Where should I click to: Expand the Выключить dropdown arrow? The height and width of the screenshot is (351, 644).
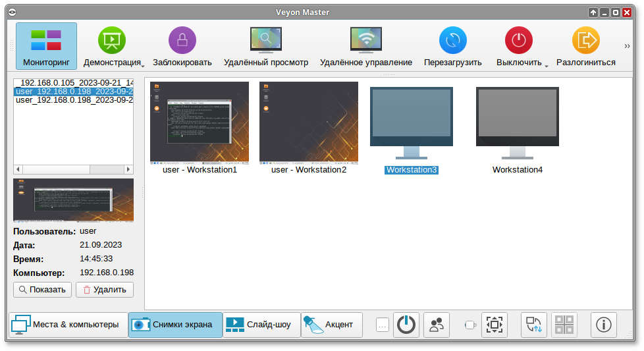[547, 65]
